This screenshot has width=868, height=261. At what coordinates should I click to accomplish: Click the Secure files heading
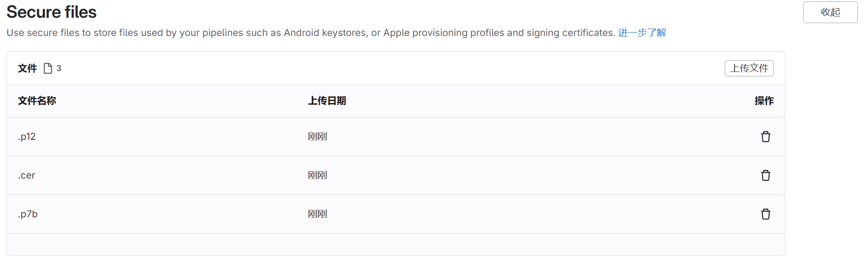[52, 12]
